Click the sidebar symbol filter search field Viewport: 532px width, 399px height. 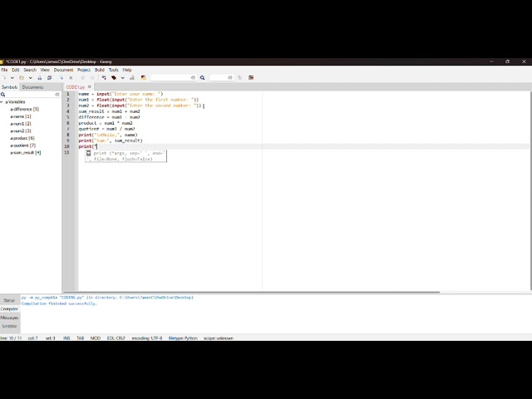point(30,94)
